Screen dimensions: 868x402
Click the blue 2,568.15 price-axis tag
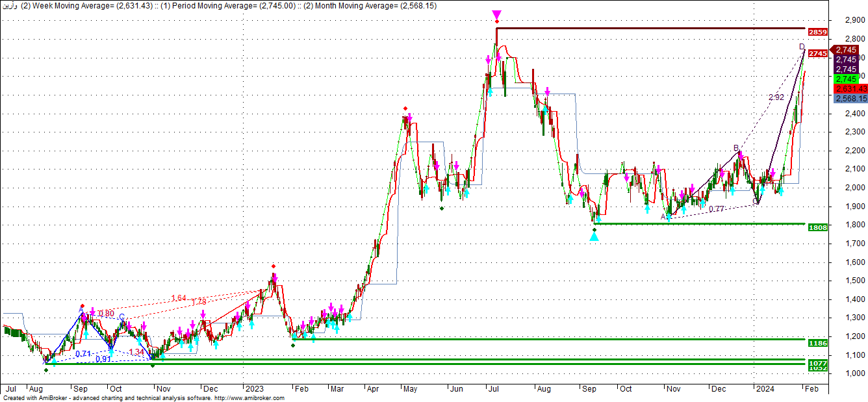(x=850, y=98)
